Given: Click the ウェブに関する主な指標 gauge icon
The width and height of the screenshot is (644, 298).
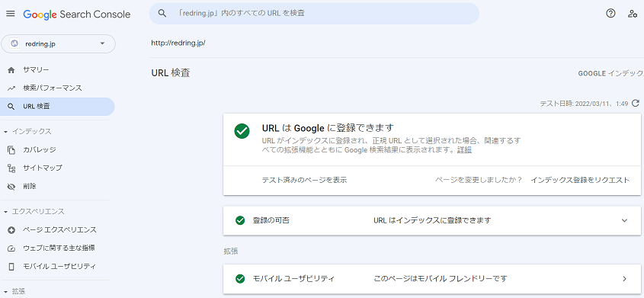Looking at the screenshot, I should click(x=11, y=248).
